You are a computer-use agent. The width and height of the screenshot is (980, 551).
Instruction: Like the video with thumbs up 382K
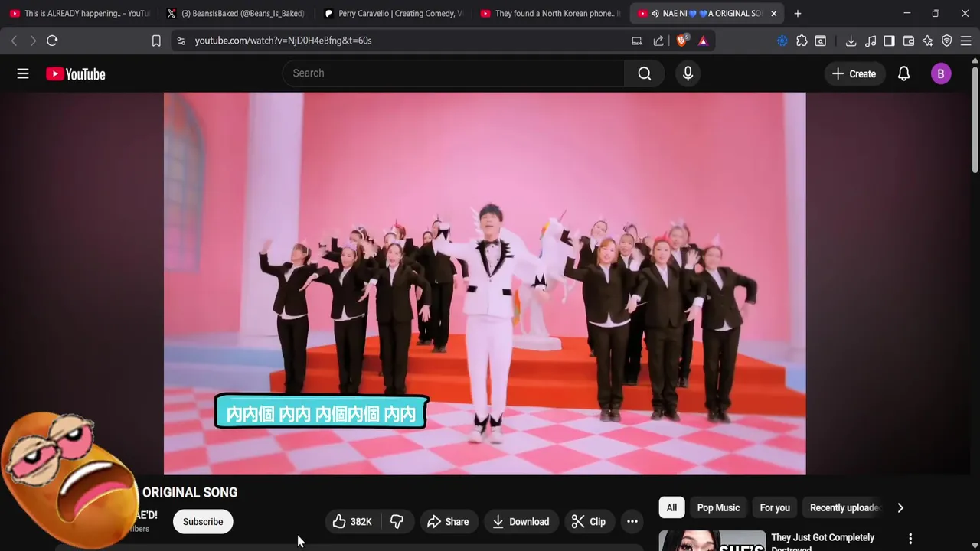[353, 522]
